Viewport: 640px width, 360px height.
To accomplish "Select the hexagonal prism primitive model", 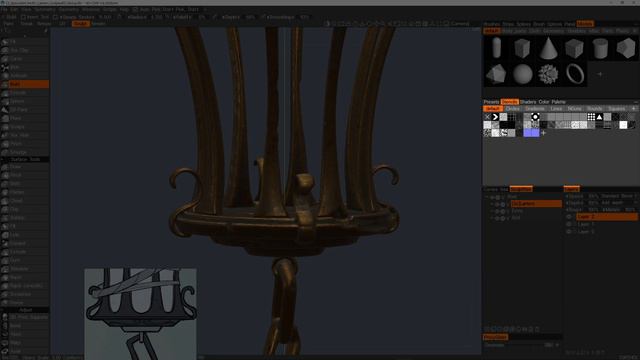I will (x=626, y=48).
